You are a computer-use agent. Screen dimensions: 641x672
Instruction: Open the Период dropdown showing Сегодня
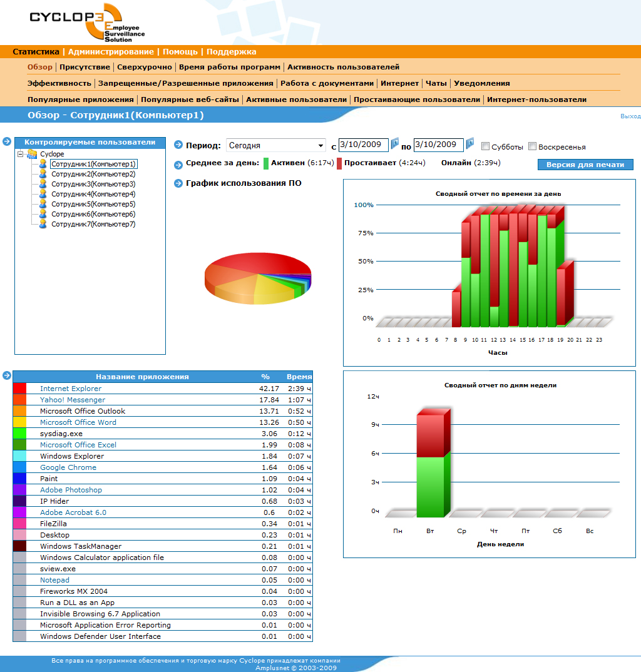coord(276,145)
